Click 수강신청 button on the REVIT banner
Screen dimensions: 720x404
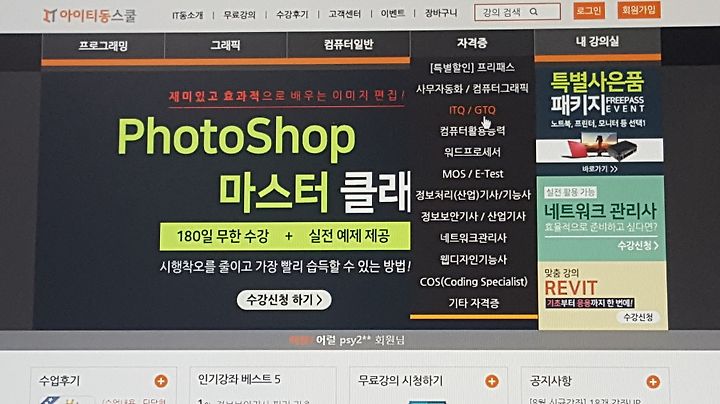pos(638,317)
